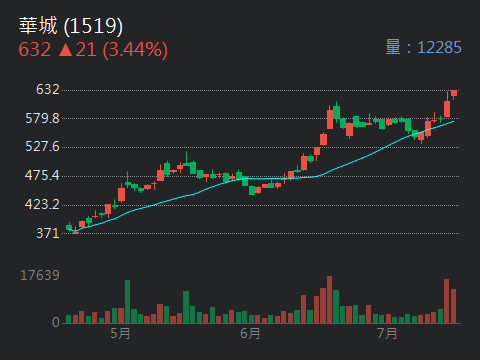Click the last red volume bar on the right
The image size is (480, 360).
coord(453,306)
